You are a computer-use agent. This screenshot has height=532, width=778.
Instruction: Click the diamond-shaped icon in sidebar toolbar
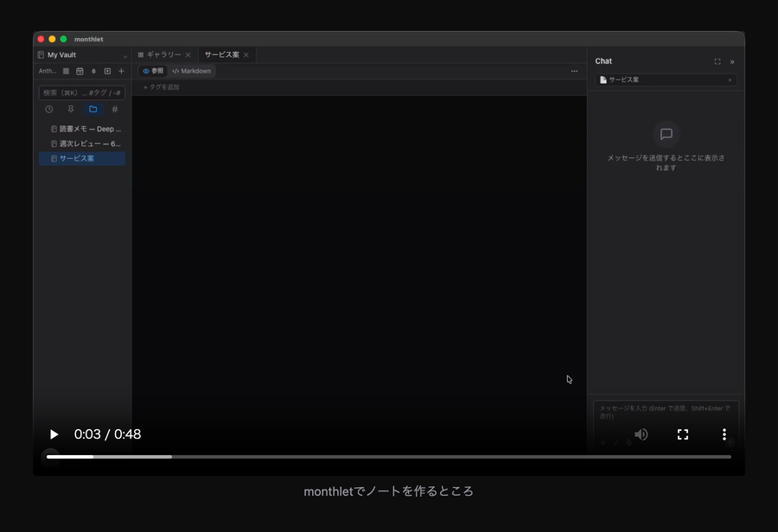click(93, 71)
